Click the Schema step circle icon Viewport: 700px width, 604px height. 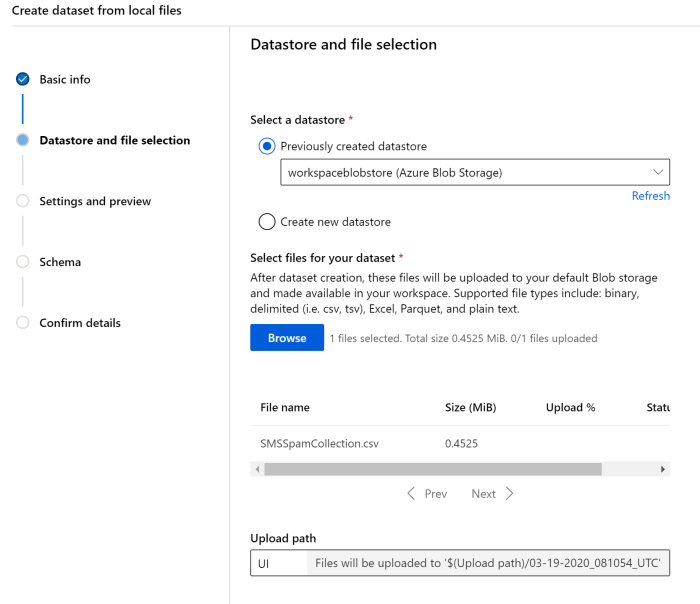tap(23, 262)
